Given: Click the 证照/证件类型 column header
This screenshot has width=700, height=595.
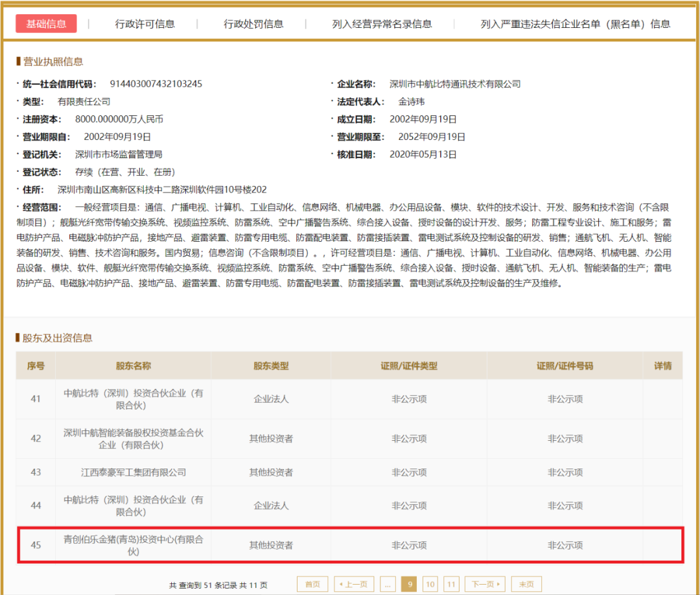Looking at the screenshot, I should 409,366.
